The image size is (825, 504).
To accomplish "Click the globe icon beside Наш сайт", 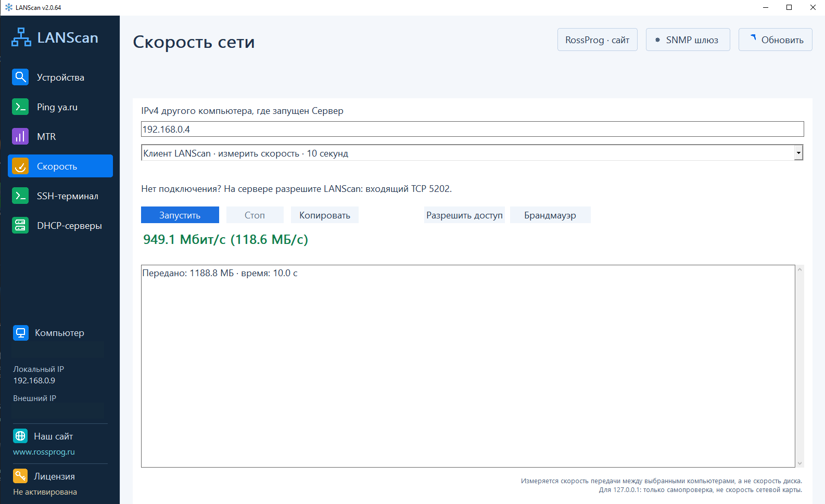I will [20, 436].
